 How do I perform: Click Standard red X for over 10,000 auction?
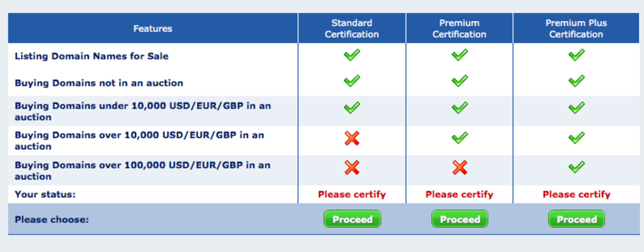point(352,139)
